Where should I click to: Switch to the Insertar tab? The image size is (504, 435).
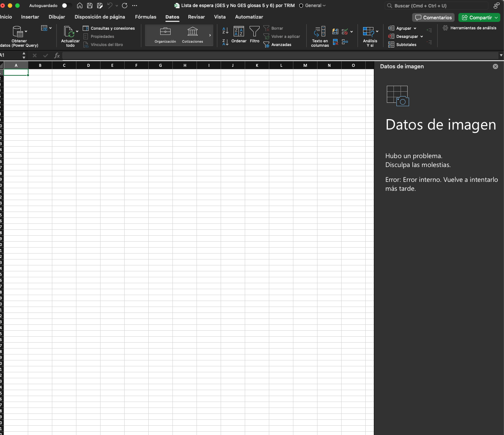pos(30,17)
